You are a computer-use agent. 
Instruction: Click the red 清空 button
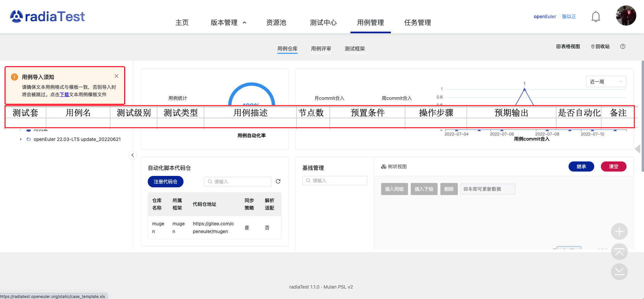pyautogui.click(x=613, y=166)
